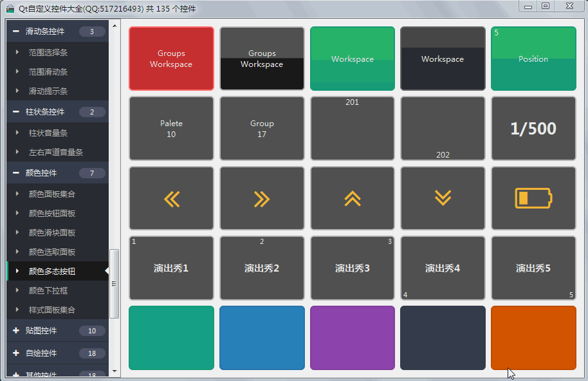Viewport: 588px width, 381px height.
Task: Select 柱状音量条 item
Action: click(x=48, y=133)
